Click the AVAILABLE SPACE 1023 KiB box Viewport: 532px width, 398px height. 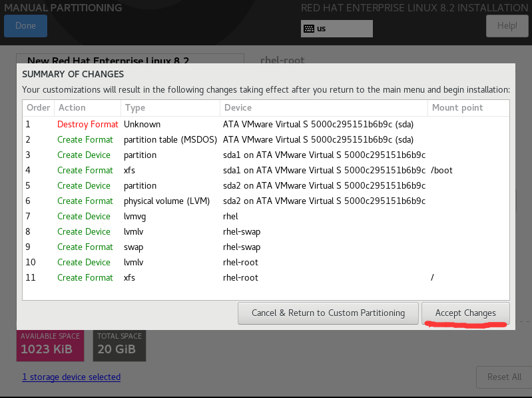tap(50, 345)
